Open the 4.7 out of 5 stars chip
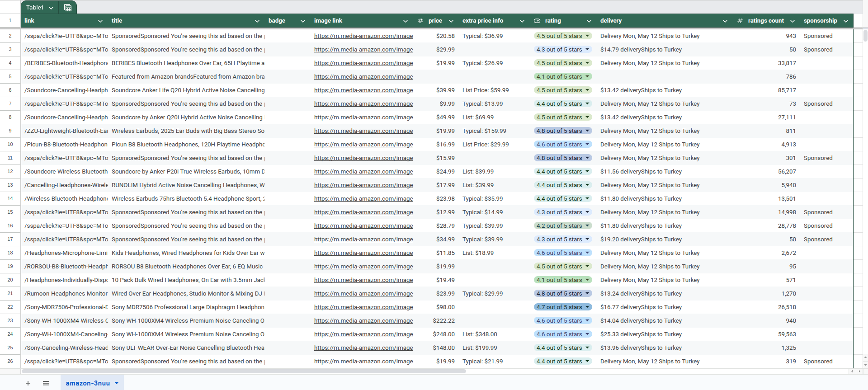 [563, 307]
